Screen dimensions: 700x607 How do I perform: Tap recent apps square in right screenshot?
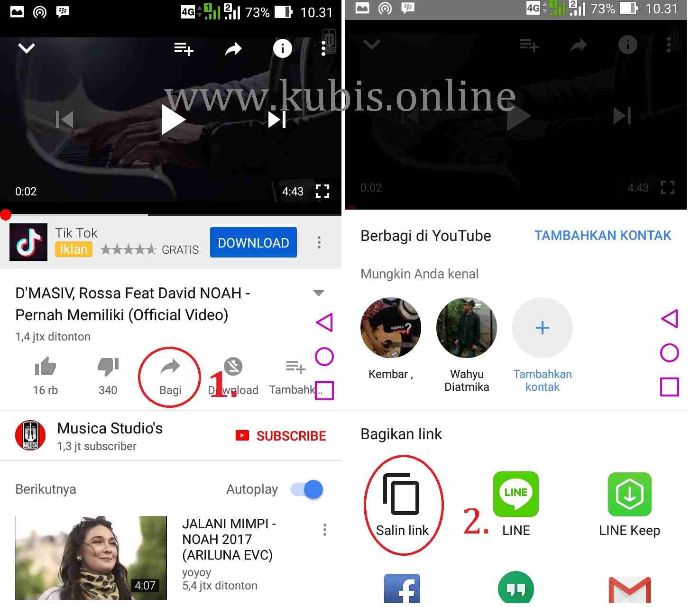(670, 387)
